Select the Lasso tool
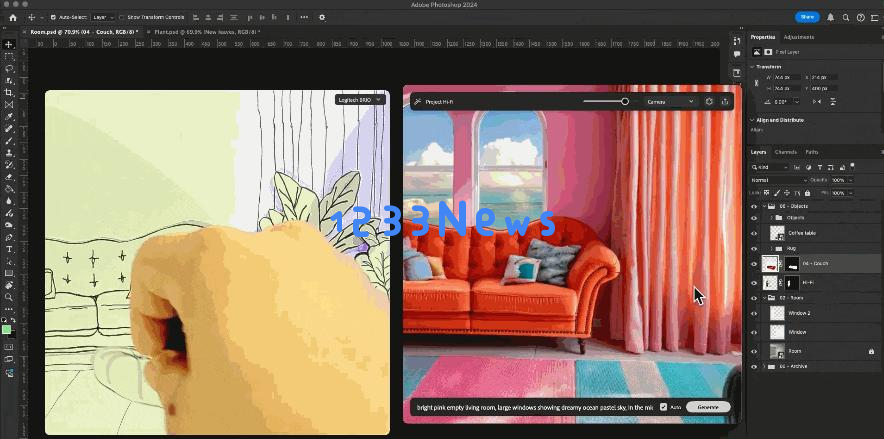 point(8,69)
